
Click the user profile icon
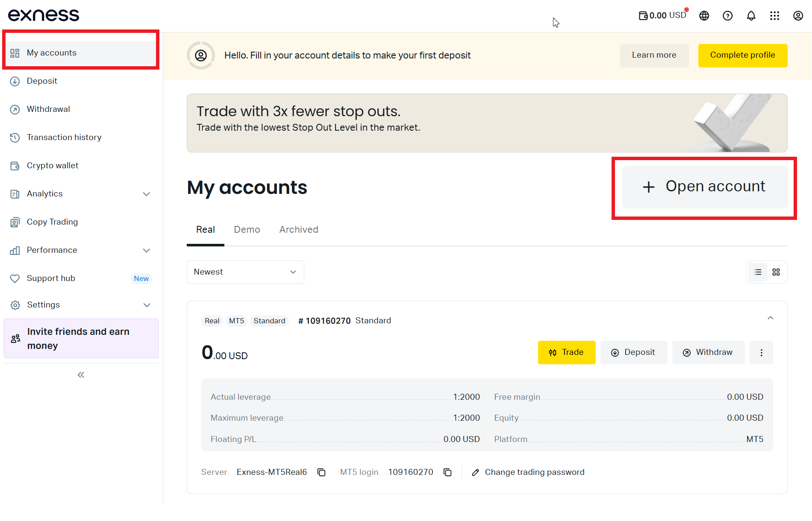pyautogui.click(x=798, y=16)
